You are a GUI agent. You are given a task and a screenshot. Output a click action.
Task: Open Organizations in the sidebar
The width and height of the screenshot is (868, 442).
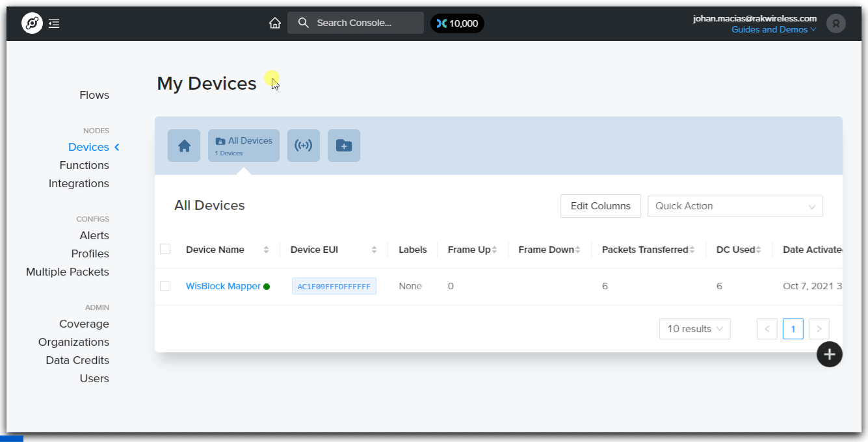74,342
